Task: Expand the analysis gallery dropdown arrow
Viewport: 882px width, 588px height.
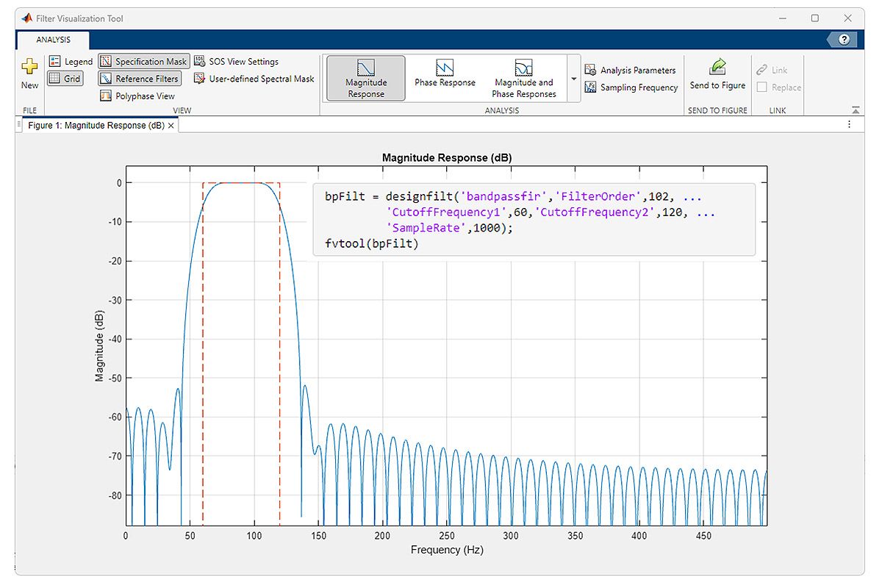Action: (x=574, y=79)
